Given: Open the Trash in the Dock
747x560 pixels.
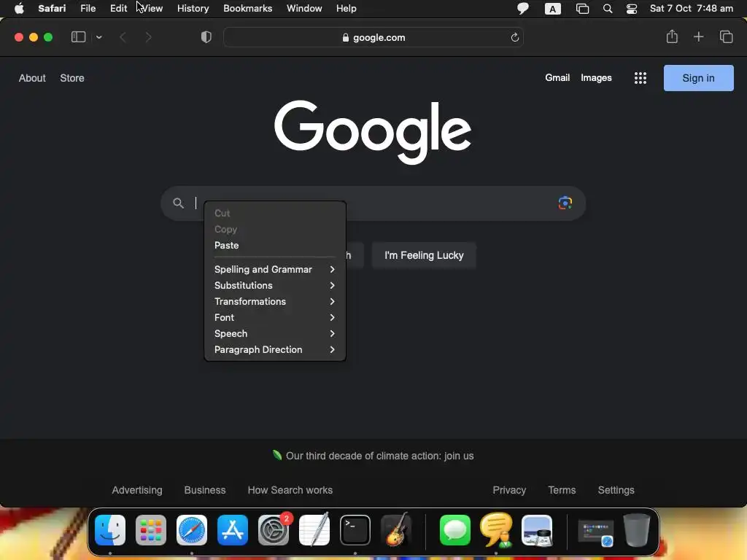Looking at the screenshot, I should pos(636,530).
